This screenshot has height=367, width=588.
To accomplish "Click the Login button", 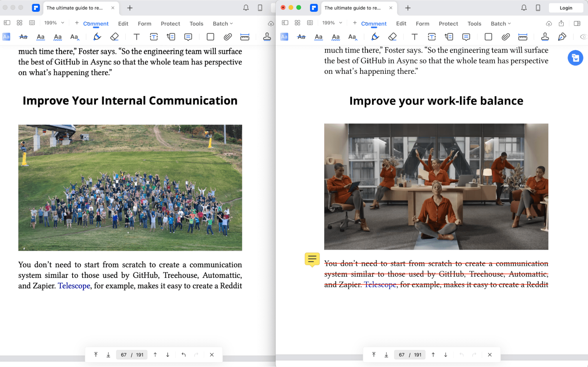I will pyautogui.click(x=566, y=8).
